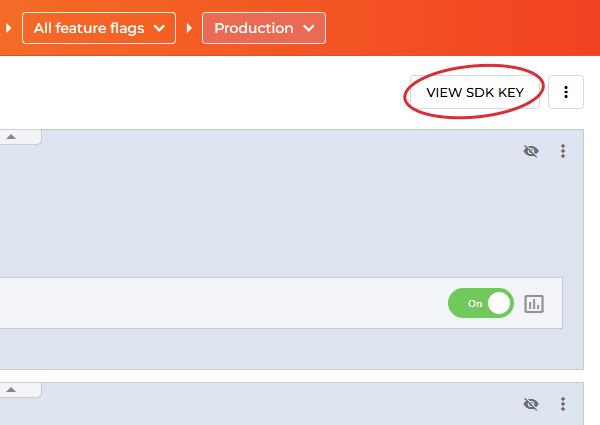The image size is (600, 425).
Task: Click the VIEW SDK KEY button
Action: tap(474, 92)
